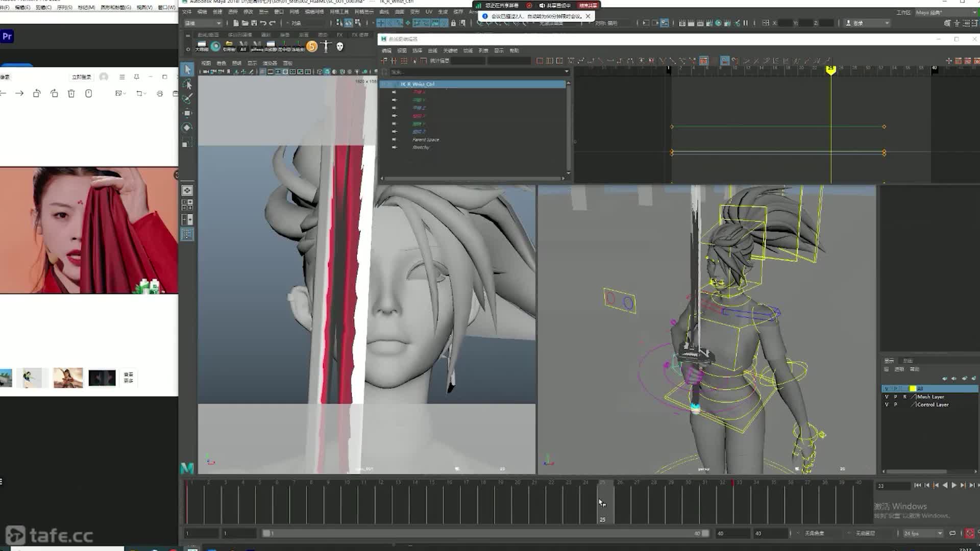Toggle V visibility of All layer
The height and width of the screenshot is (551, 980).
click(886, 389)
